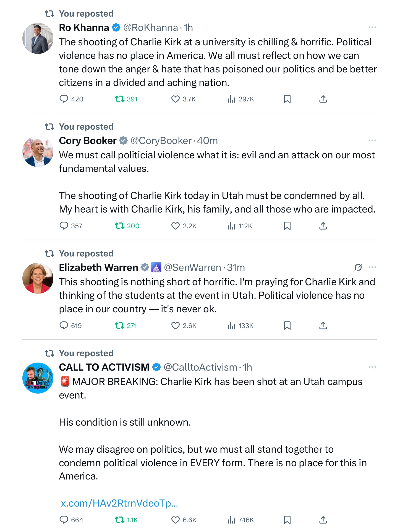The height and width of the screenshot is (532, 400).
Task: Reply to Ro Khanna's post
Action: click(x=64, y=99)
